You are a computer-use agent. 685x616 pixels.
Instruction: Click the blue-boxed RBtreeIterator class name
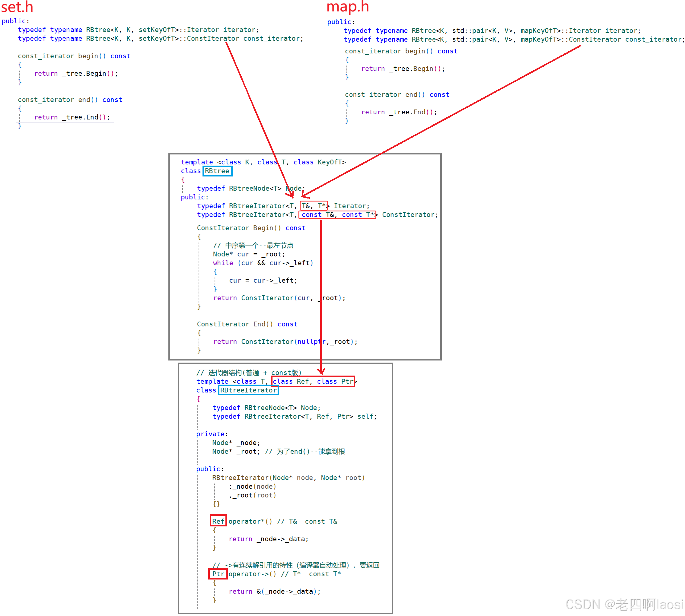[248, 390]
